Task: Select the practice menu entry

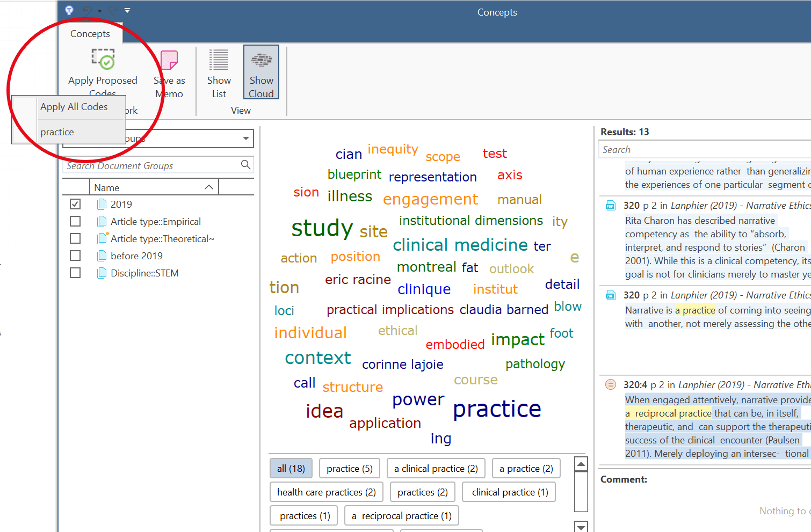Action: coord(57,132)
